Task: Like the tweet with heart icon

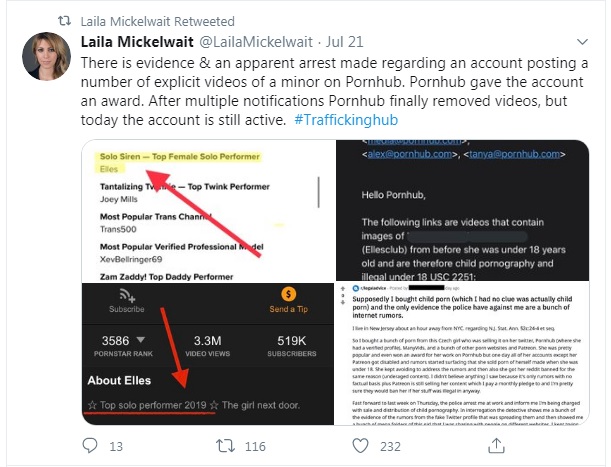Action: (360, 446)
